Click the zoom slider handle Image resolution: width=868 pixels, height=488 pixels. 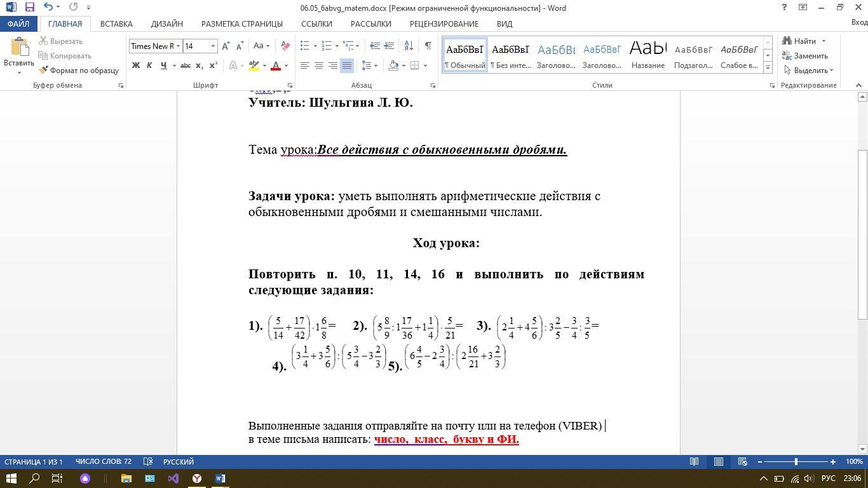(x=796, y=462)
